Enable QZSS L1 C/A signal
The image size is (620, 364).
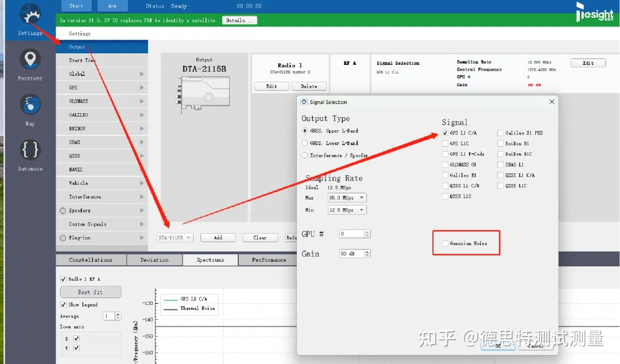pyautogui.click(x=500, y=175)
